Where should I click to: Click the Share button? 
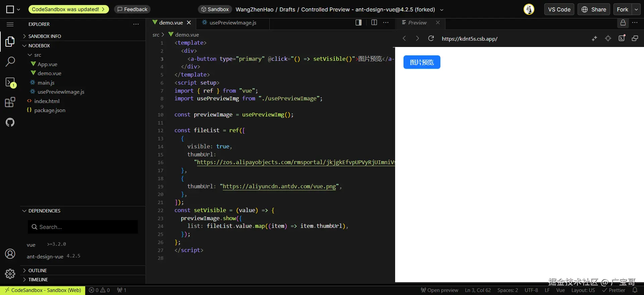point(594,9)
